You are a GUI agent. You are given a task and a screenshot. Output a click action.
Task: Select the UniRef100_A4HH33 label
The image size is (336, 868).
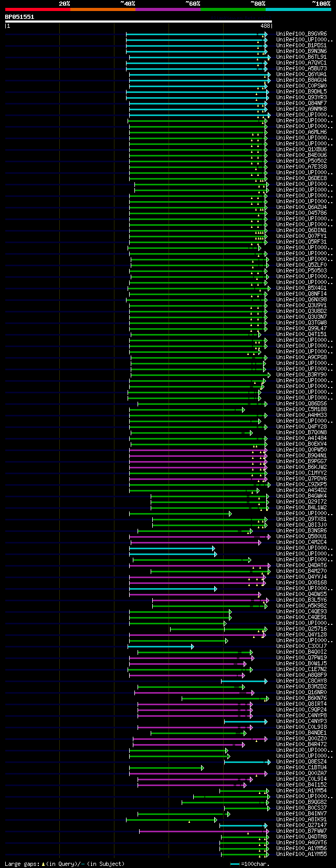click(x=301, y=415)
